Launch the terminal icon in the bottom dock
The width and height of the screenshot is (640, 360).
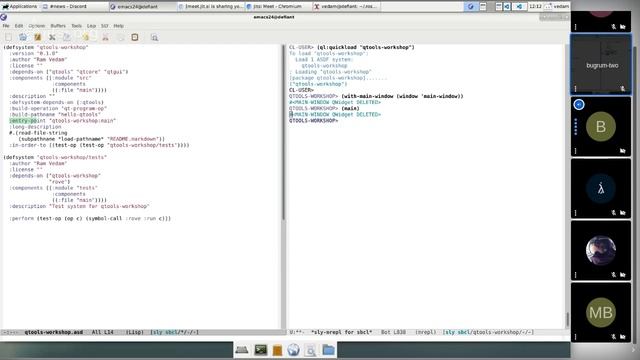point(260,350)
